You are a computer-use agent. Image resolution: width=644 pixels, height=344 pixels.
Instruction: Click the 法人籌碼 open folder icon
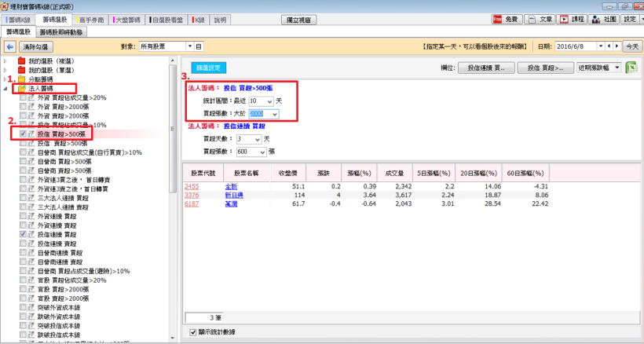[22, 89]
